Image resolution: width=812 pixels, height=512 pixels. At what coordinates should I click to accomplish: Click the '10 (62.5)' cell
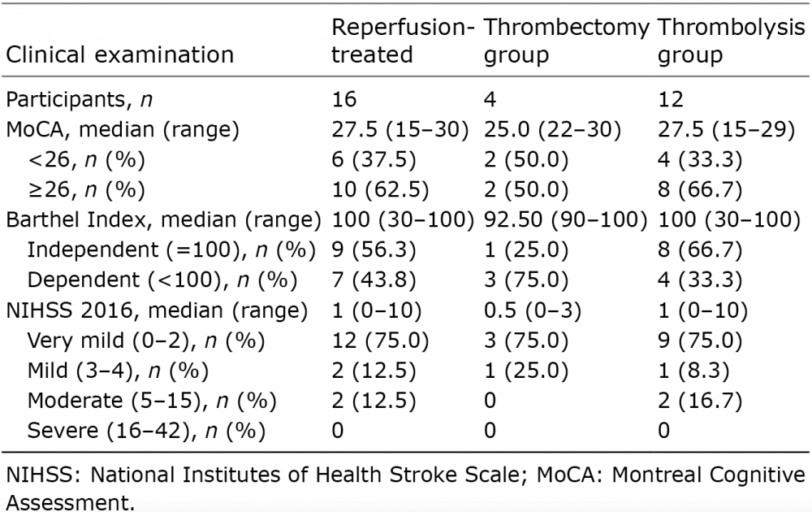pyautogui.click(x=374, y=190)
